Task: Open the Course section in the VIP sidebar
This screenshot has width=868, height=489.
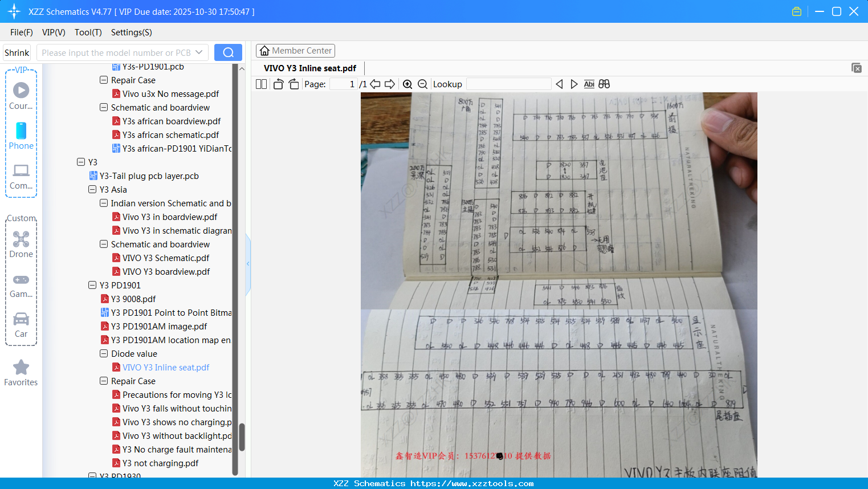Action: click(x=21, y=96)
